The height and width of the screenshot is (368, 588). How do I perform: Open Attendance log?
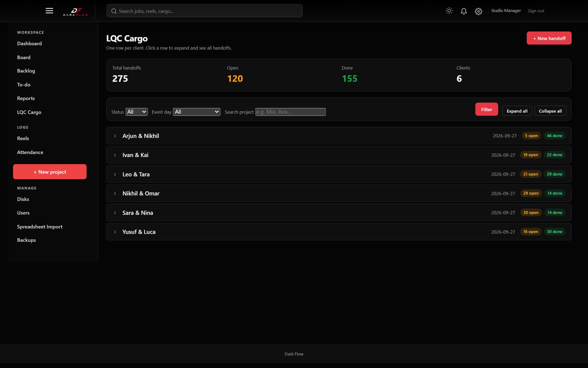tap(30, 152)
